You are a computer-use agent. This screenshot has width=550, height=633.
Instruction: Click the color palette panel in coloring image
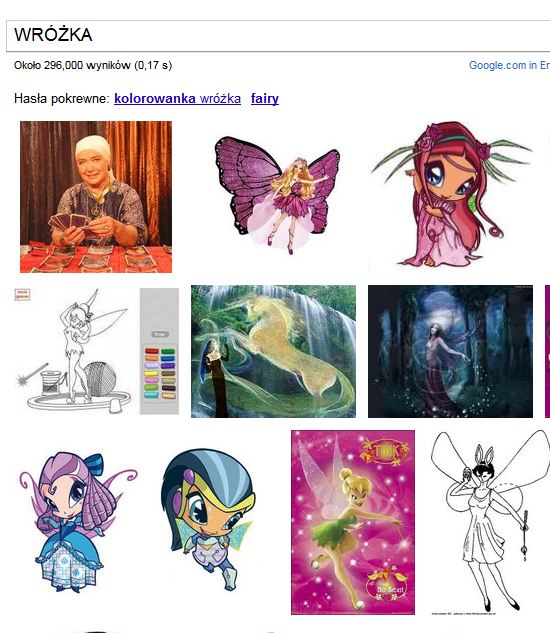(x=160, y=351)
